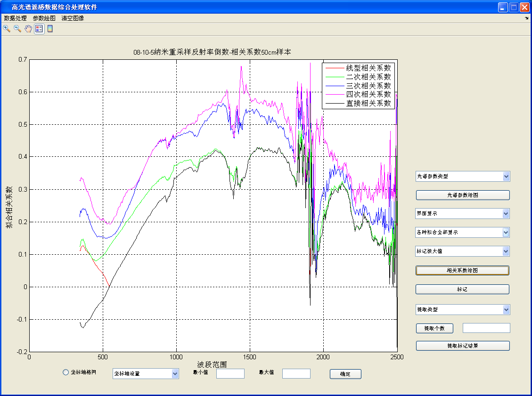This screenshot has width=532, height=396.
Task: Click the 光谱参数绘图 button
Action: coord(462,195)
